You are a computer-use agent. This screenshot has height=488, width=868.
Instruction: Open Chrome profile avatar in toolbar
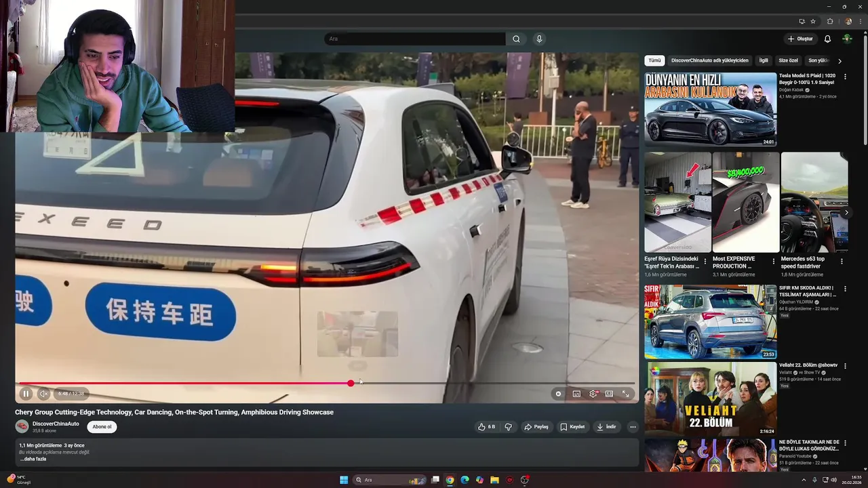pyautogui.click(x=848, y=21)
